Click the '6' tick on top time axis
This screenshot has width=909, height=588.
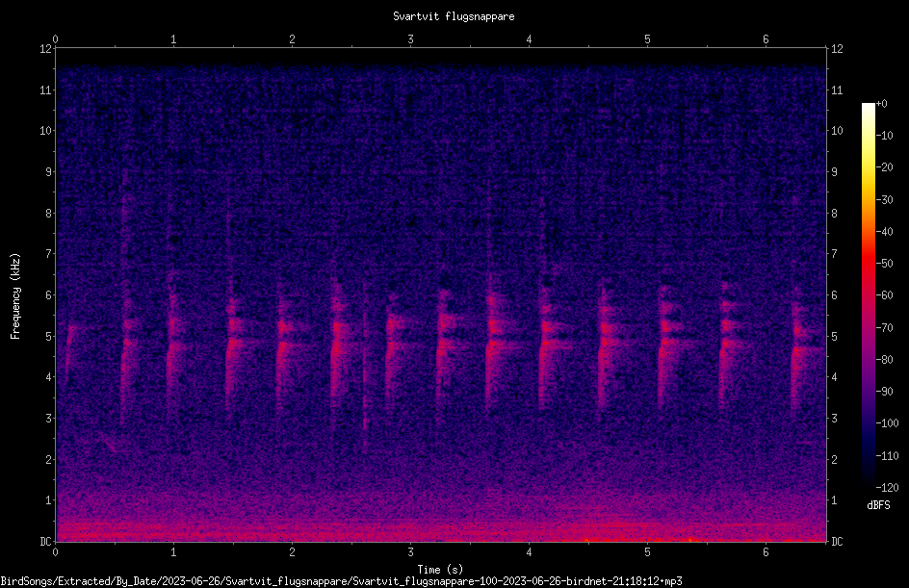[766, 39]
